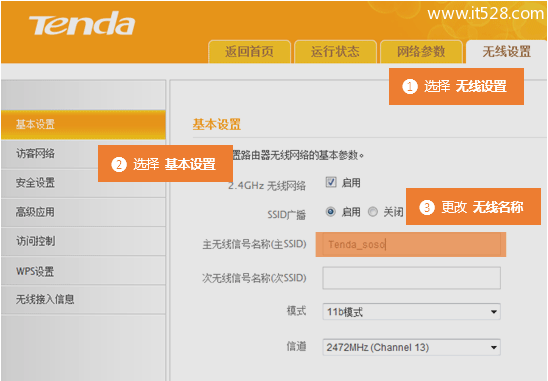Click the 次SSID name input field
This screenshot has width=548, height=381.
pos(411,278)
